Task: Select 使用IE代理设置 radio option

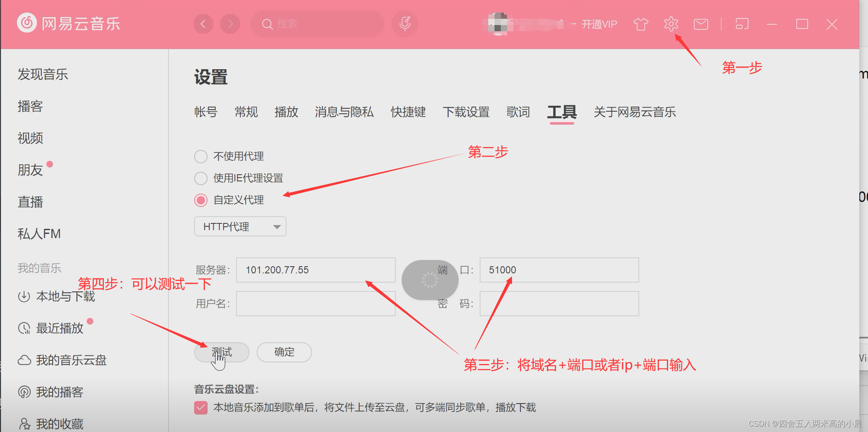Action: click(x=201, y=178)
